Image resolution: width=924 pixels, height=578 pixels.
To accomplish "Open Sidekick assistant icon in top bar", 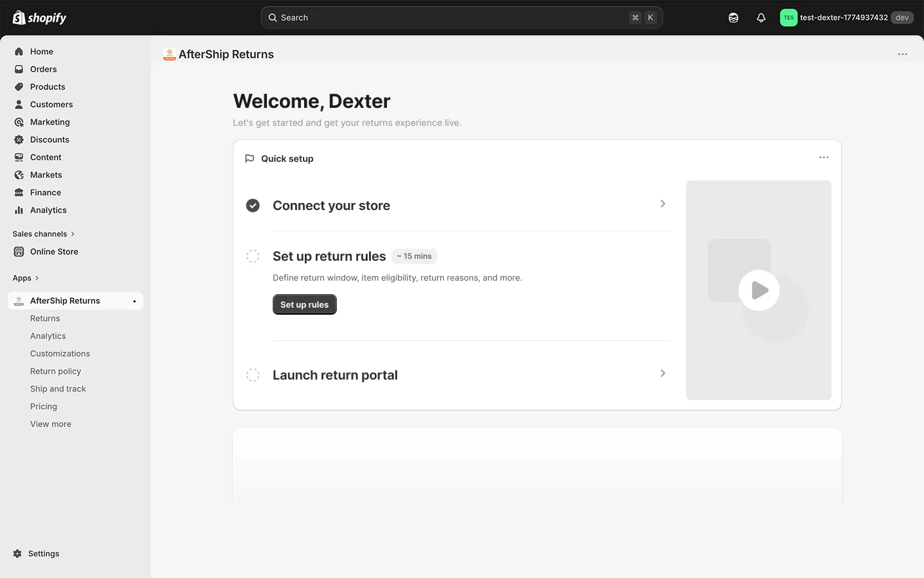I will 733,18.
